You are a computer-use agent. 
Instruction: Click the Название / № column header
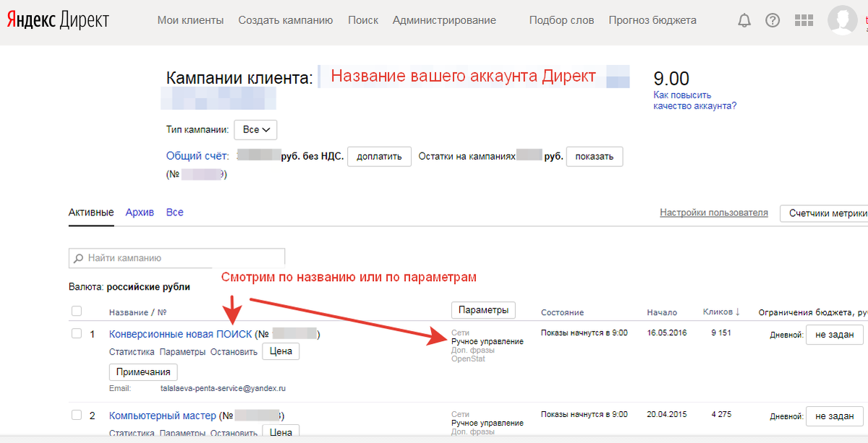click(138, 312)
